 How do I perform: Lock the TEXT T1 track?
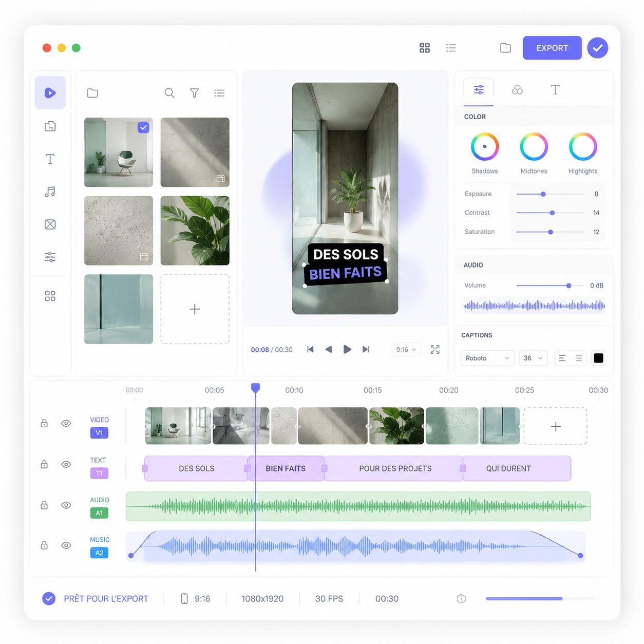[x=44, y=464]
